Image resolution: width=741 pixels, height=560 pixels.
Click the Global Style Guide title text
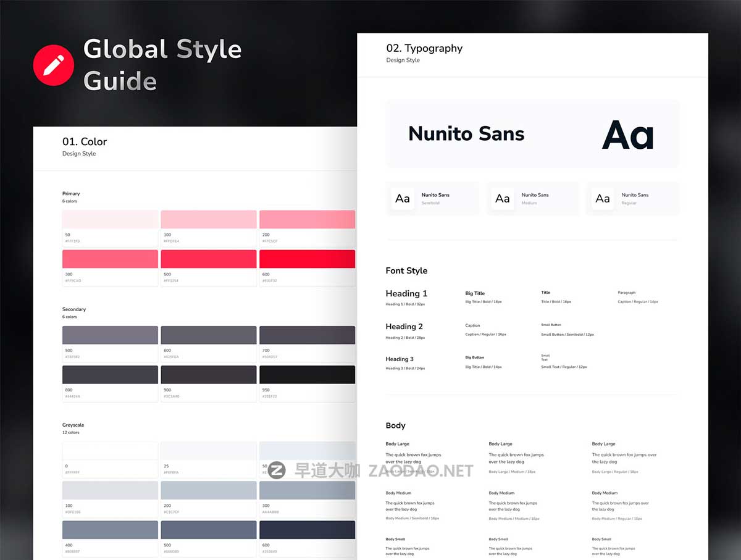coord(162,65)
